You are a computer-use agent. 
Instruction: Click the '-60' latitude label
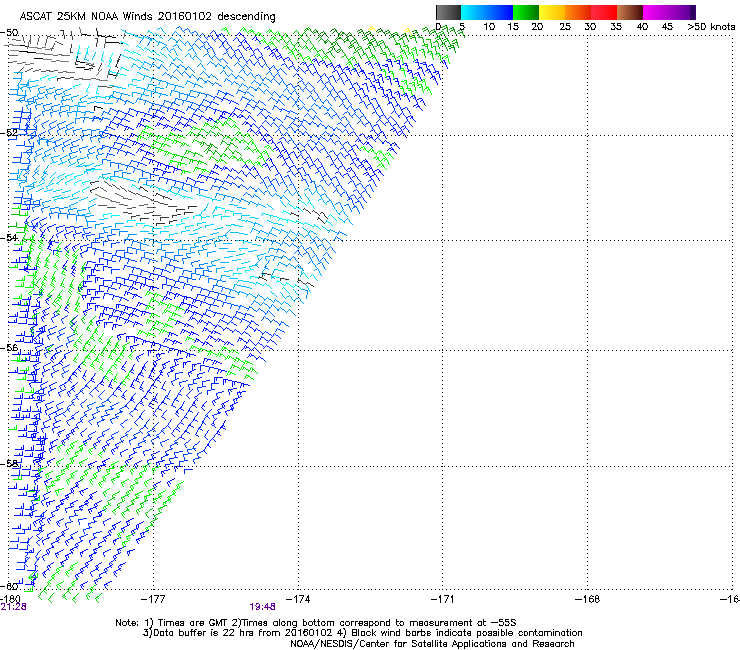tap(9, 586)
